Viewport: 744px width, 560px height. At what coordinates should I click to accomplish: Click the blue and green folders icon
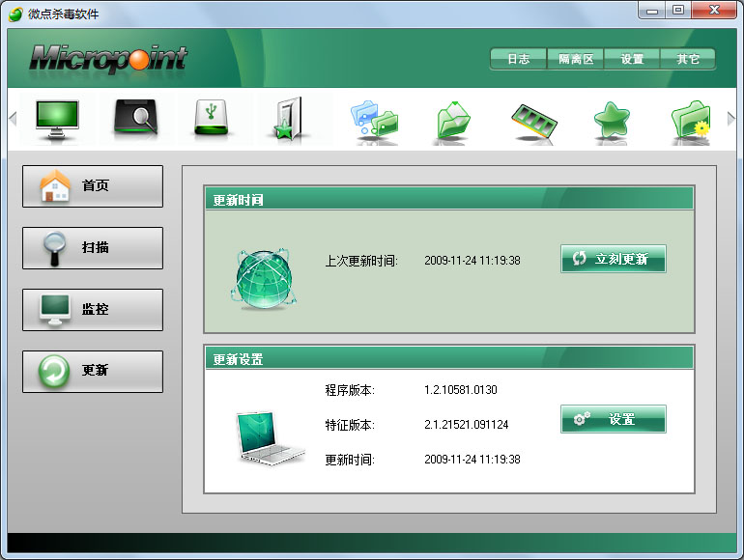(374, 121)
